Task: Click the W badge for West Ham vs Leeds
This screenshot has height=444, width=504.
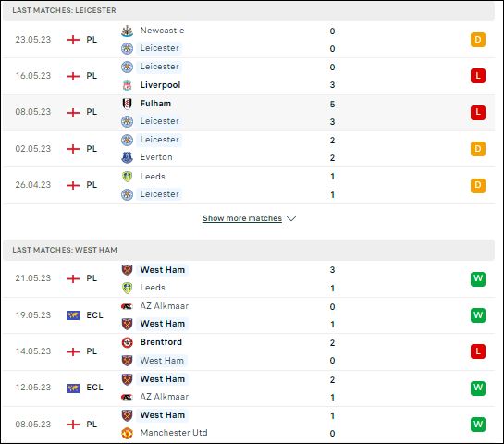Action: 478,278
